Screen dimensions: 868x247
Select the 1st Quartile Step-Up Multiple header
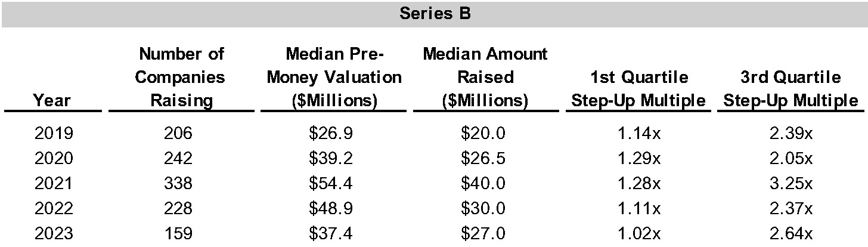pos(638,89)
